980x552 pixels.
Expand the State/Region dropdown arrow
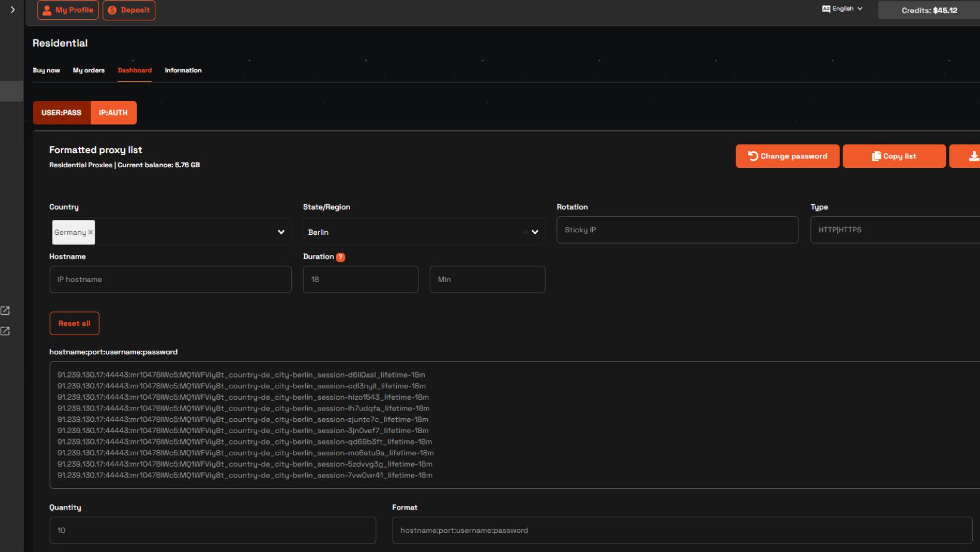(x=535, y=232)
